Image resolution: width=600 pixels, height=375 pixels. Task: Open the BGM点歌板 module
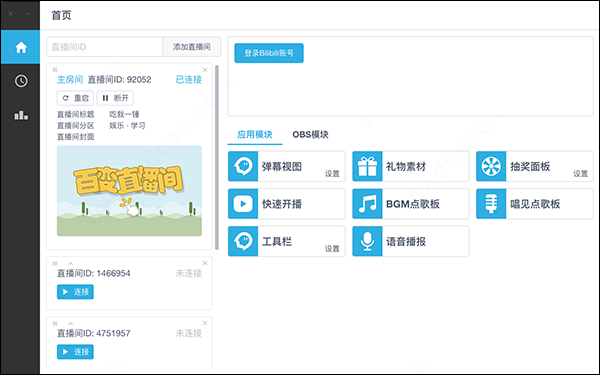point(411,204)
